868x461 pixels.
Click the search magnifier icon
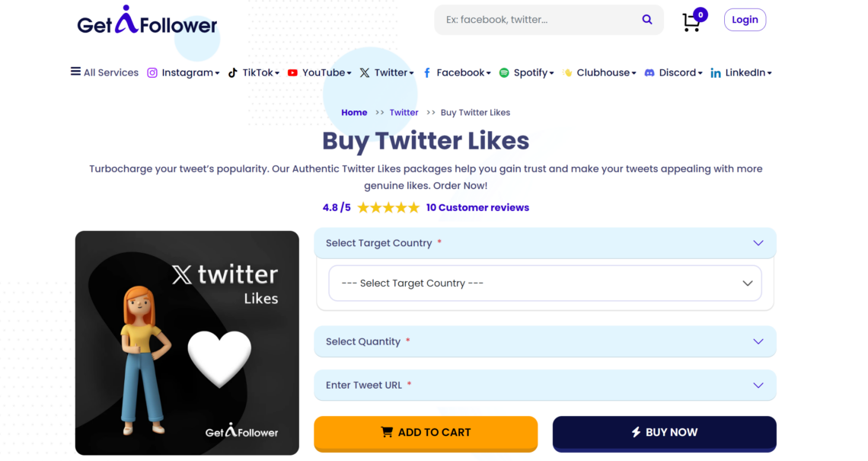(646, 19)
